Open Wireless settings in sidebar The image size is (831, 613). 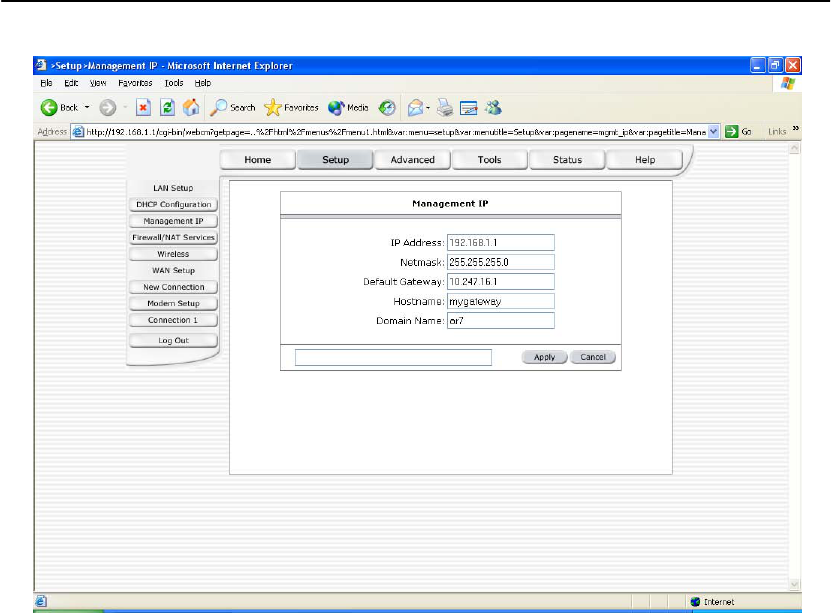(x=173, y=254)
